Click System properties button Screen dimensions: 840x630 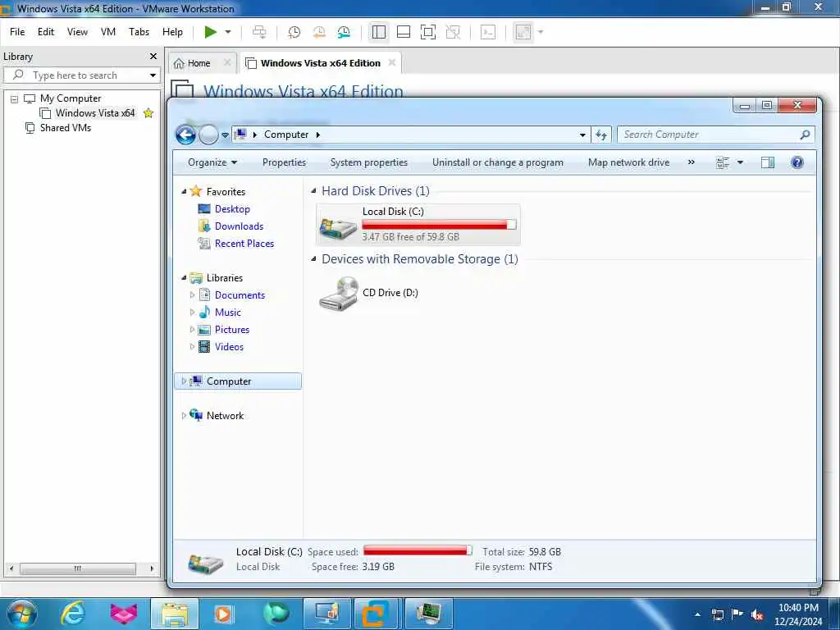click(x=368, y=162)
